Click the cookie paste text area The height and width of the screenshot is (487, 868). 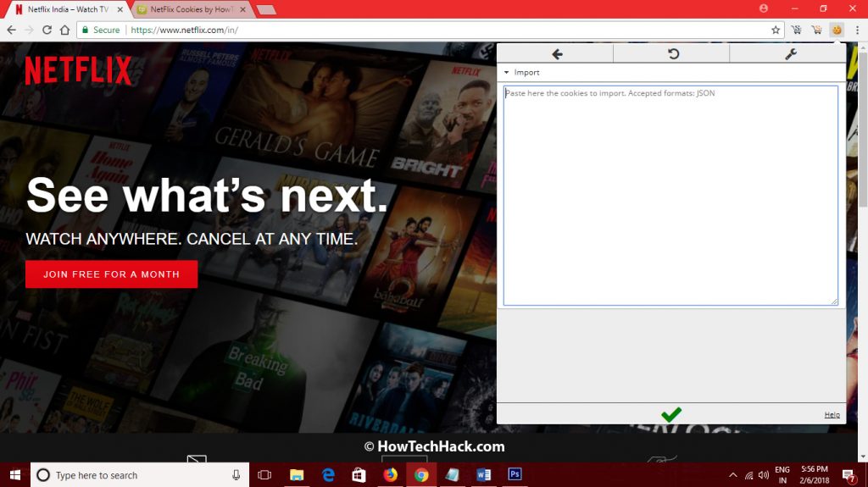[x=670, y=196]
